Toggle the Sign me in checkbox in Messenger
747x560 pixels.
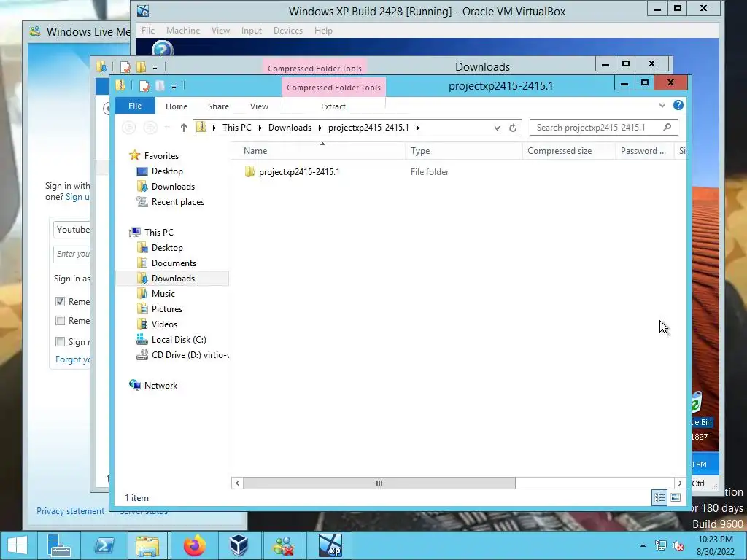(x=60, y=341)
